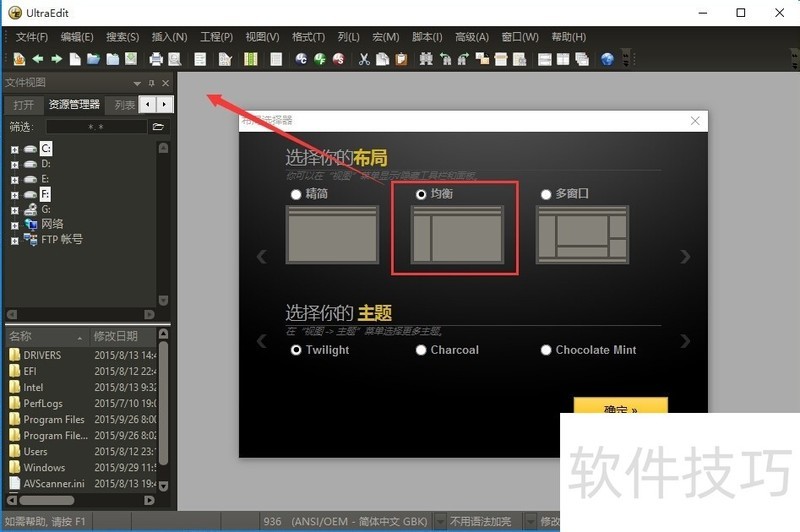Viewport: 800px width, 532px height.
Task: Select the 均衡 layout radio button
Action: (x=421, y=194)
